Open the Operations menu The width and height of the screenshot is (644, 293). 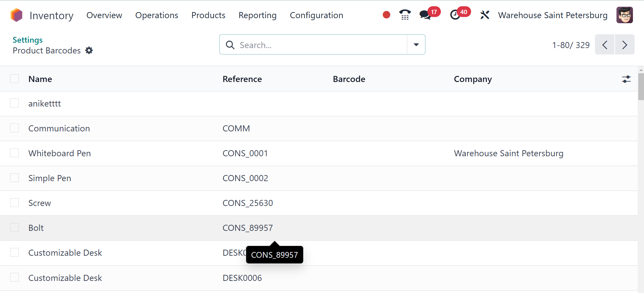[156, 15]
